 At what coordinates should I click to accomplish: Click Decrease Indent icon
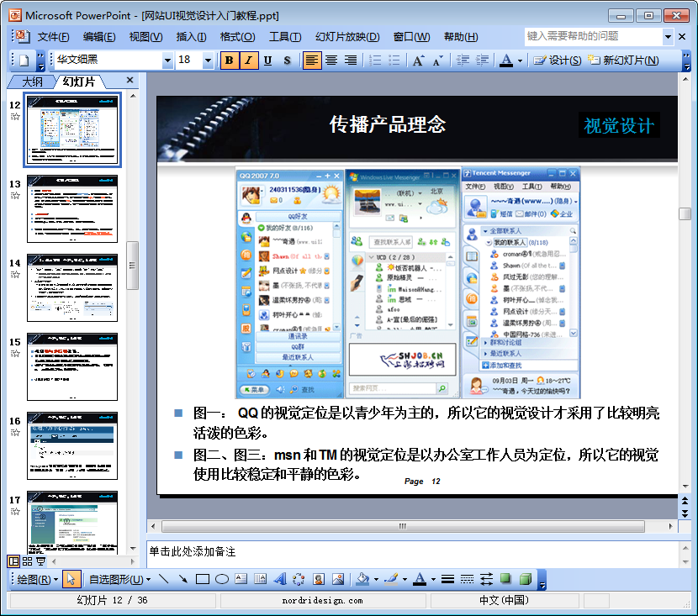pos(463,61)
